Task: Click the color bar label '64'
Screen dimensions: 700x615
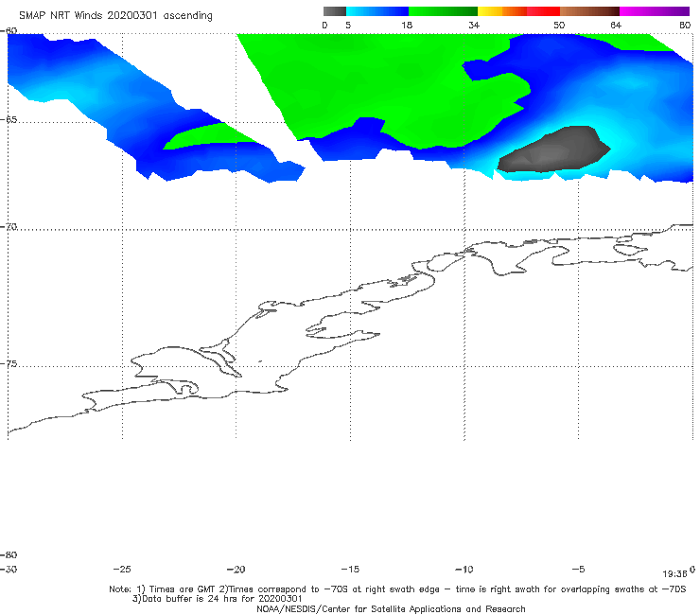Action: click(616, 25)
